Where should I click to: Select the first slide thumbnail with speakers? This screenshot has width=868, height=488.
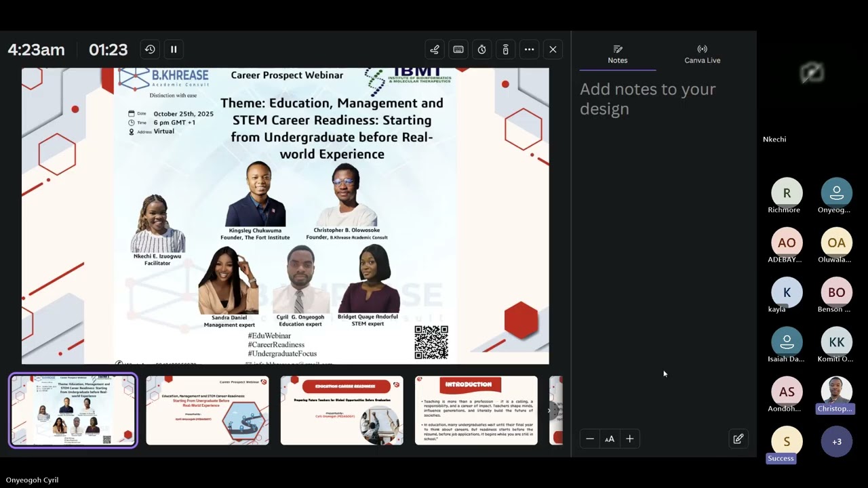pyautogui.click(x=73, y=411)
